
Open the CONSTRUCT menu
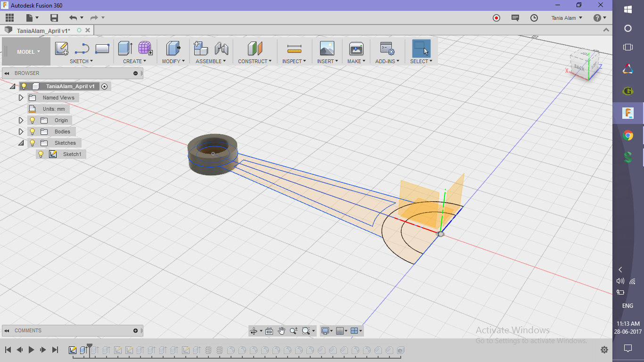tap(255, 61)
